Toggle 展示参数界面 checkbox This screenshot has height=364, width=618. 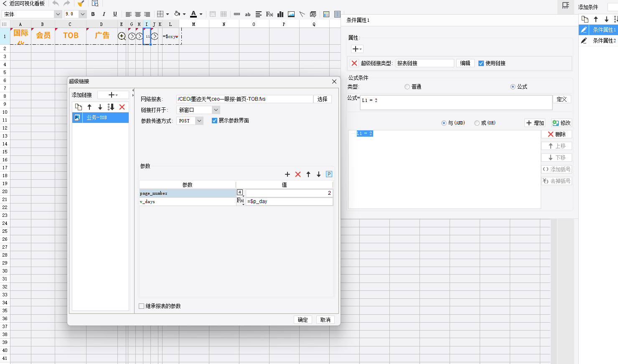214,121
